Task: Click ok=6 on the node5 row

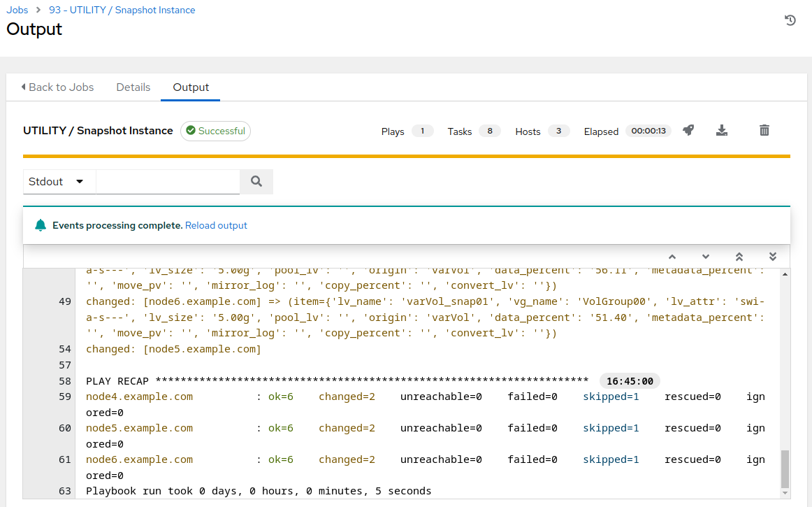Action: coord(281,428)
